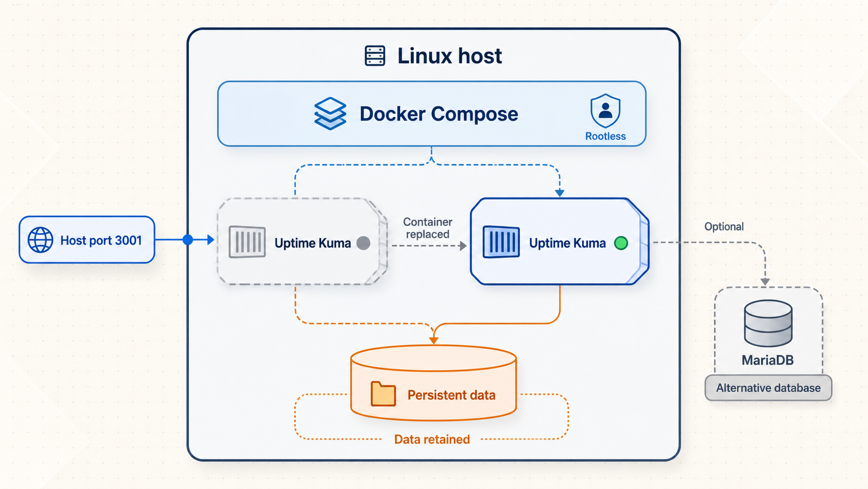Click the server icon beside Linux host
The width and height of the screenshot is (868, 489).
(x=375, y=56)
